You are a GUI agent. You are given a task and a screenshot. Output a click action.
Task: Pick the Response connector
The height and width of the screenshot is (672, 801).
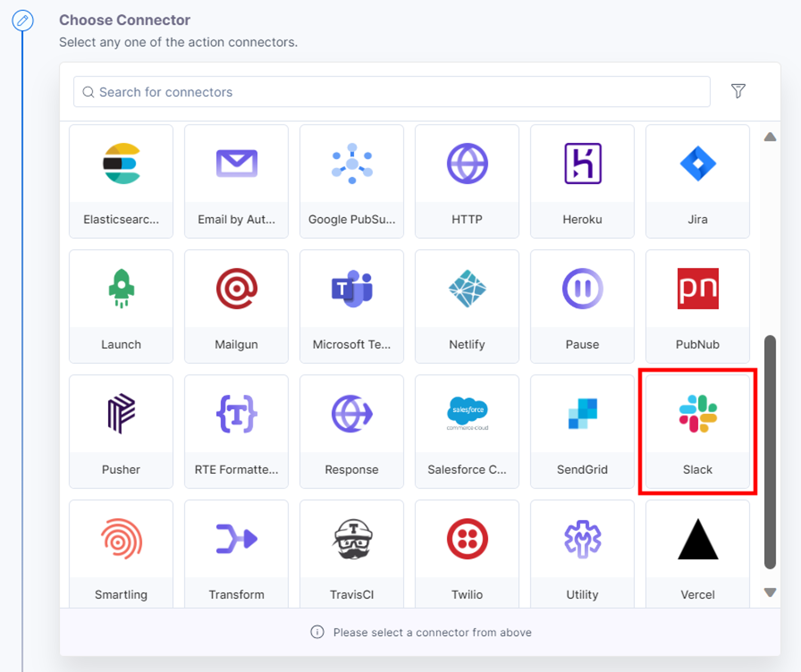click(352, 431)
